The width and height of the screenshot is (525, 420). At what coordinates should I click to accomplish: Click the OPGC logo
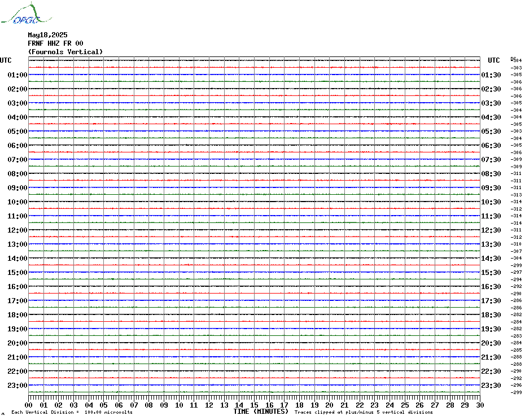tap(27, 14)
